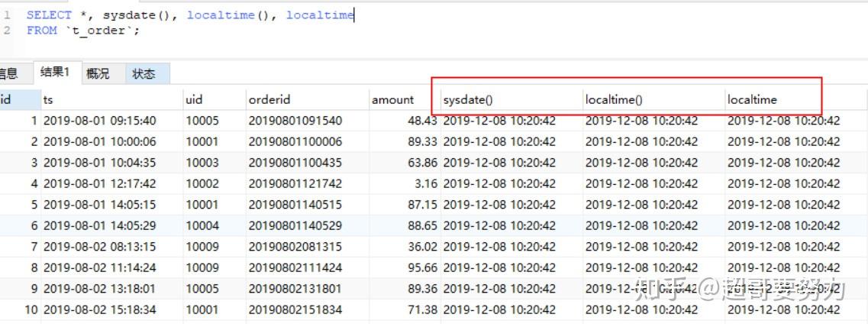The image size is (868, 324).
Task: Sort by the uid column header
Action: coord(194,99)
